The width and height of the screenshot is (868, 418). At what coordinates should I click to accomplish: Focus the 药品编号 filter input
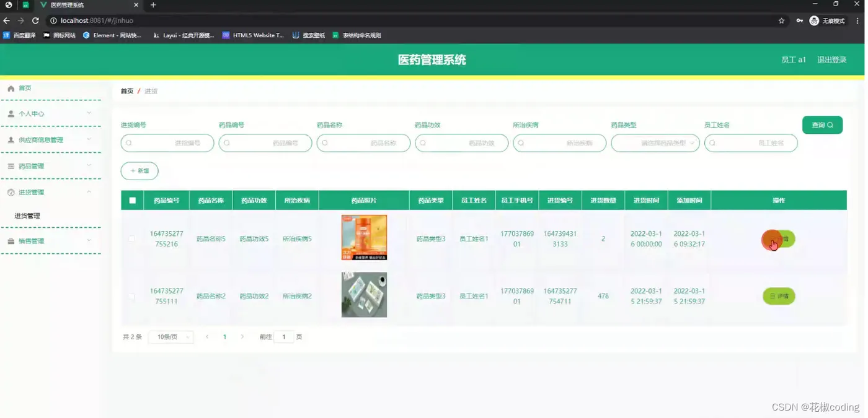265,143
